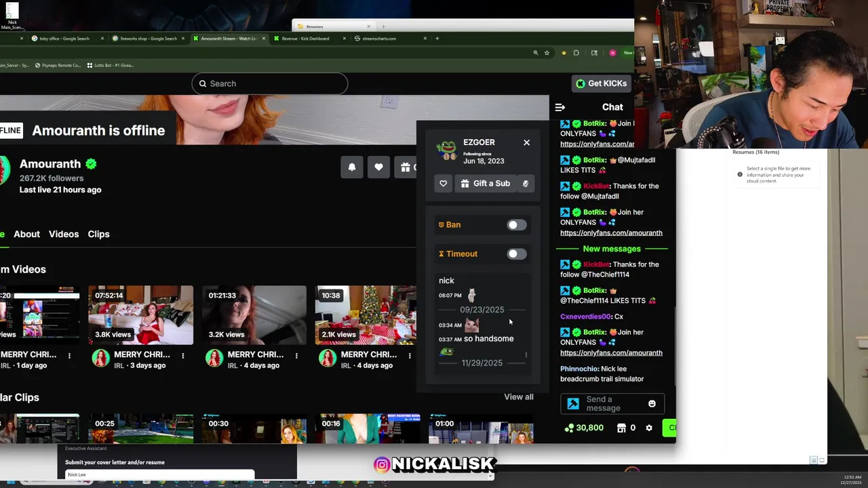Click Nick Main_Scene desktop file icon
Viewport: 868px width, 488px height.
pos(12,15)
